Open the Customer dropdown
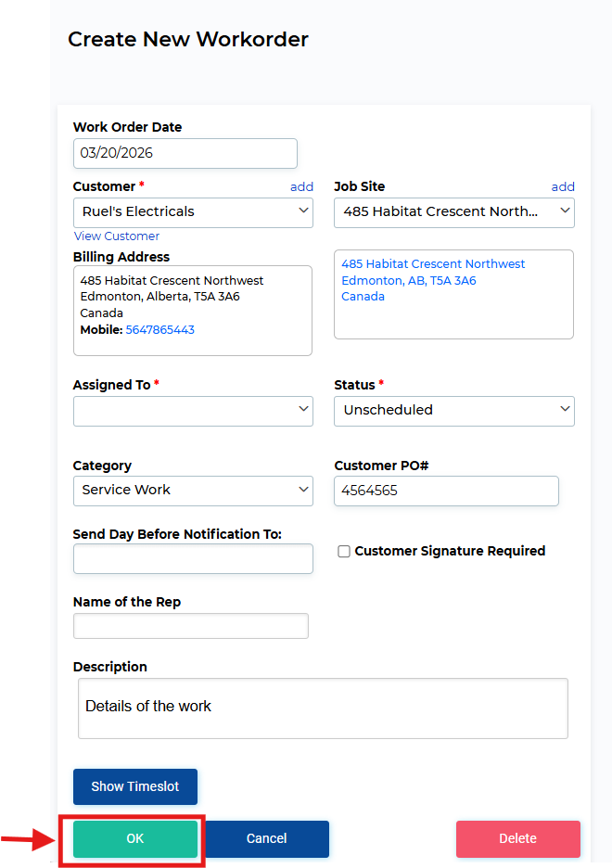The height and width of the screenshot is (868, 612). tap(193, 211)
